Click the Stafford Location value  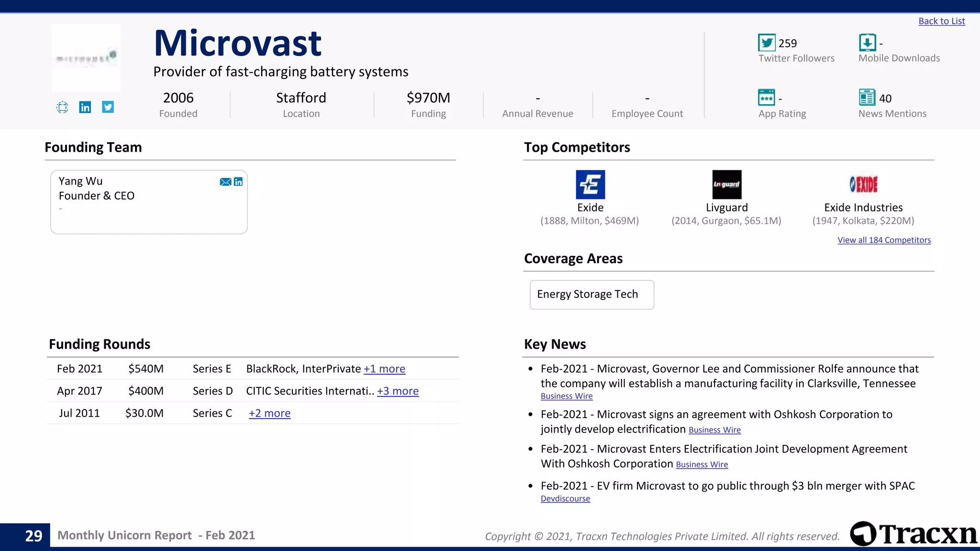tap(301, 98)
